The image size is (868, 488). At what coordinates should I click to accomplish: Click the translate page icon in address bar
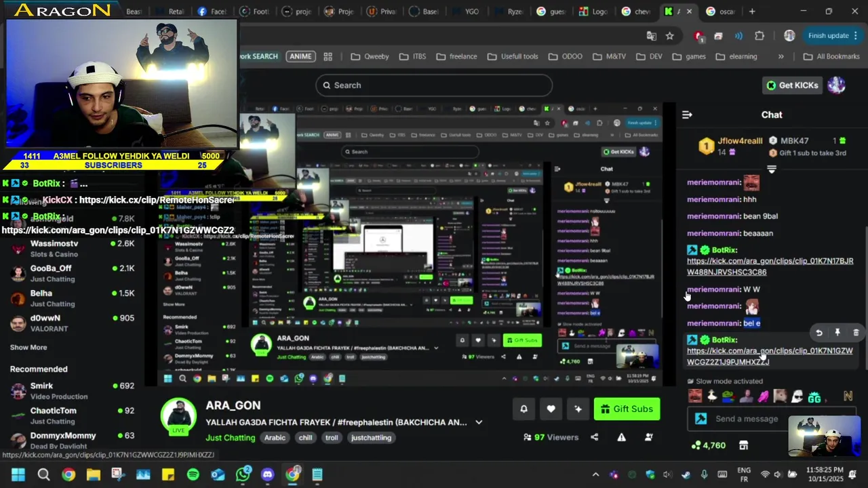pyautogui.click(x=651, y=36)
